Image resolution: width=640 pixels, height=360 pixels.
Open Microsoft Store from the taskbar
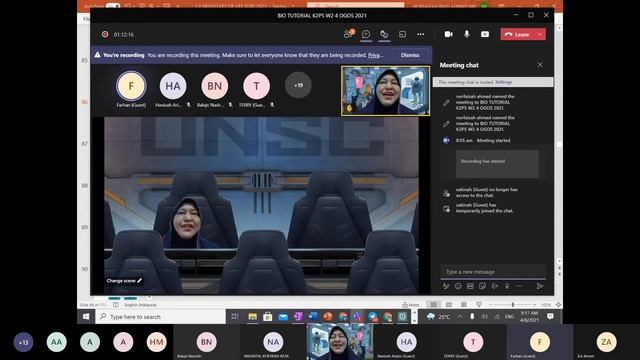click(267, 316)
